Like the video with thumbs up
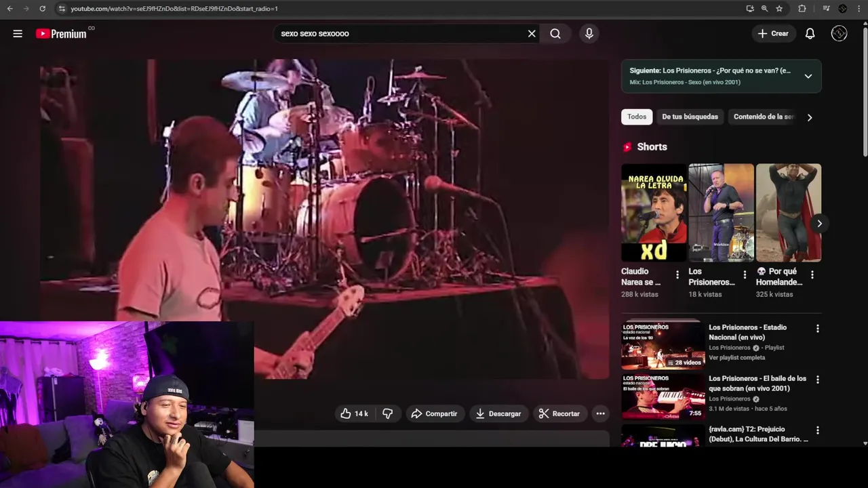 pos(354,413)
